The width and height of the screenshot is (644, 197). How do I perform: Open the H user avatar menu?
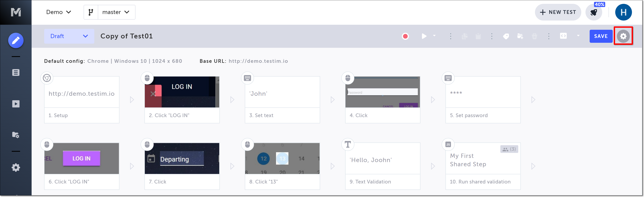tap(623, 12)
